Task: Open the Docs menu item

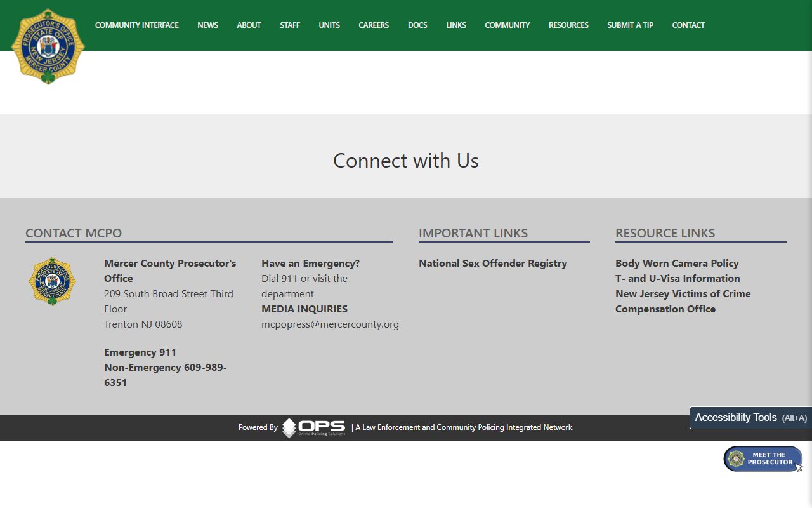Action: [417, 25]
